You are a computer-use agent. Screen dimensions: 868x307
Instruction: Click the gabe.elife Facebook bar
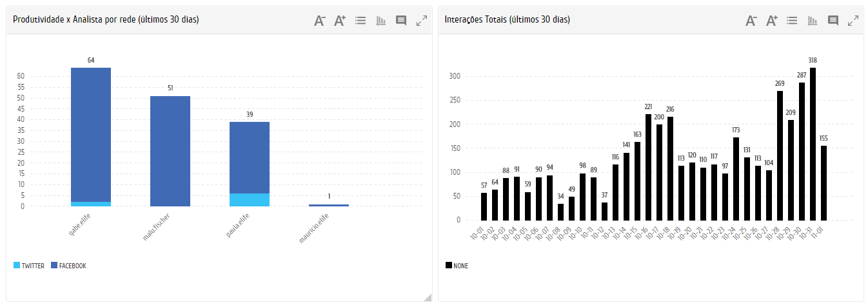point(91,134)
